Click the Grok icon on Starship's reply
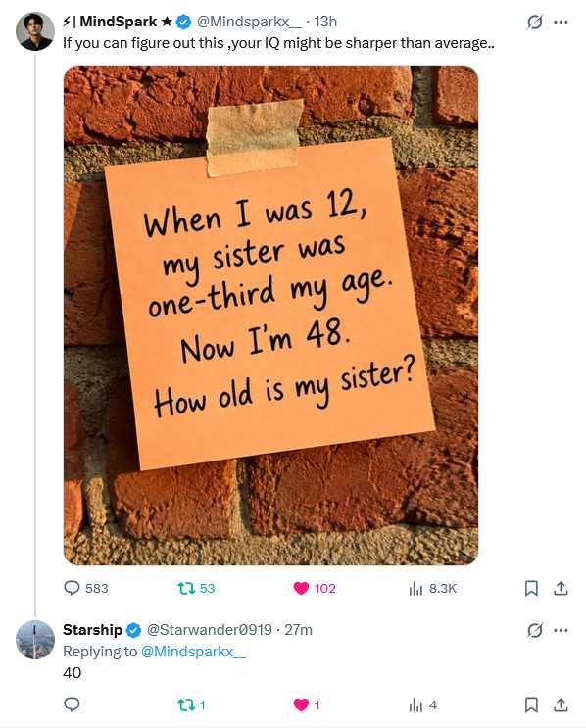The width and height of the screenshot is (586, 728). coord(534,630)
